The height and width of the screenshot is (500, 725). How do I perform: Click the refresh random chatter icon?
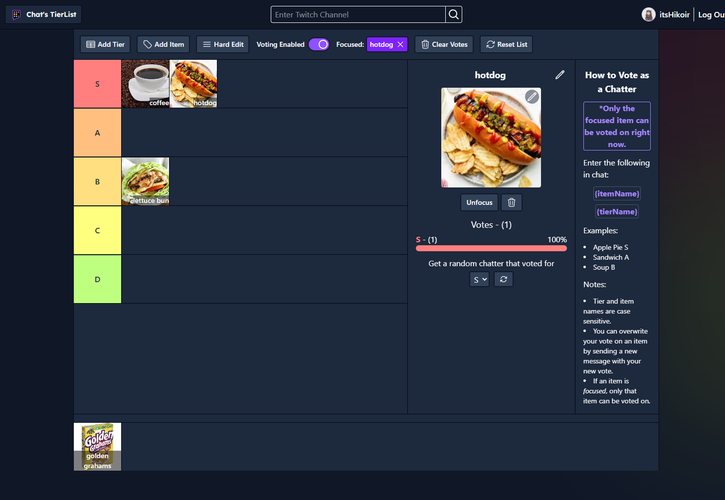(x=504, y=279)
